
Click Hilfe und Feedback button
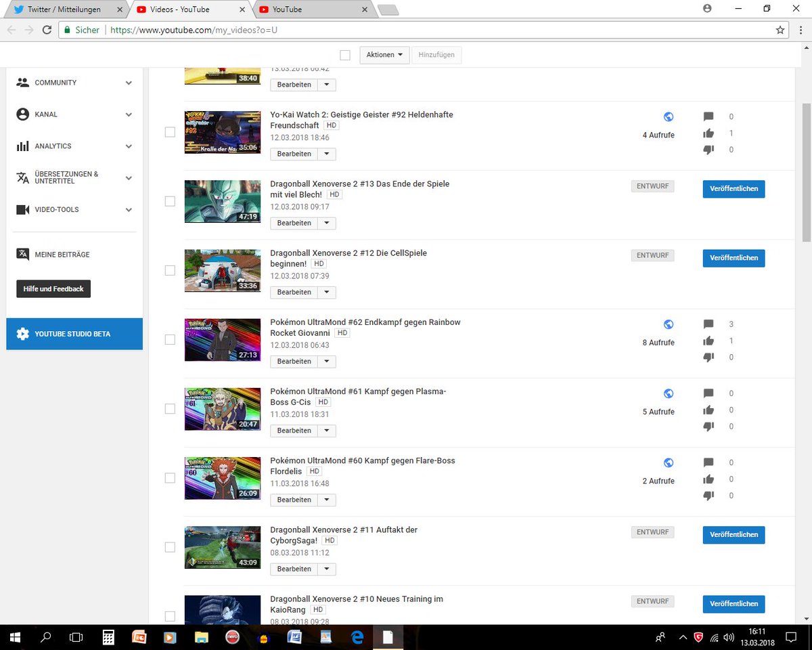click(x=53, y=289)
